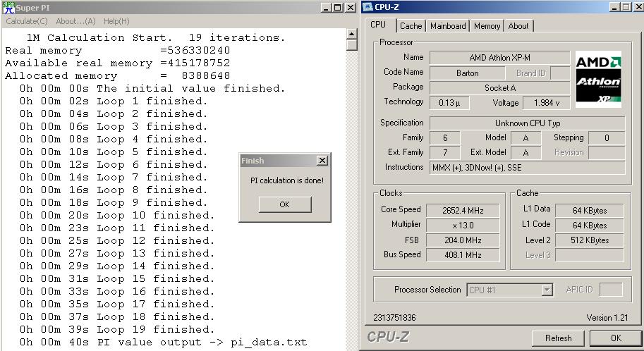
Task: Click the L1 Data value 64 KBytes
Action: pos(590,211)
